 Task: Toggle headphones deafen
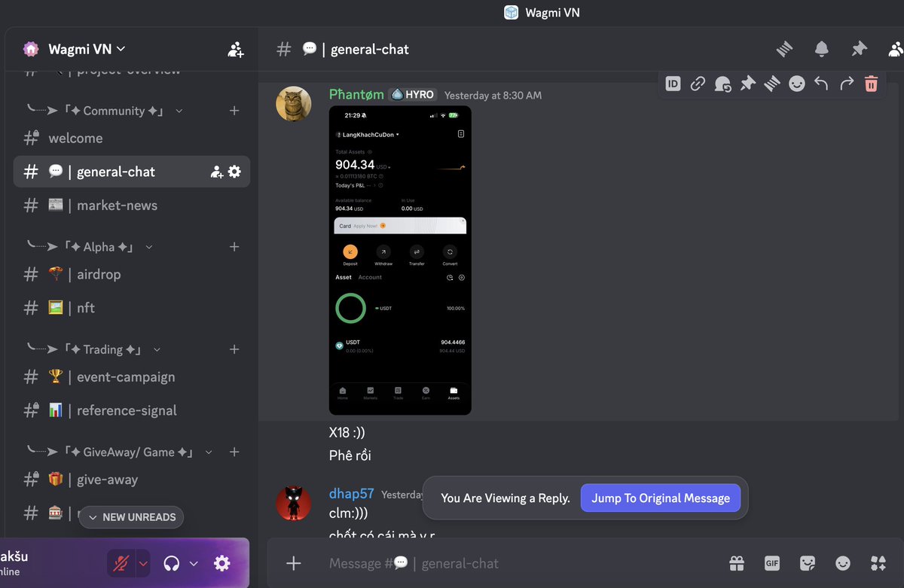pyautogui.click(x=172, y=563)
